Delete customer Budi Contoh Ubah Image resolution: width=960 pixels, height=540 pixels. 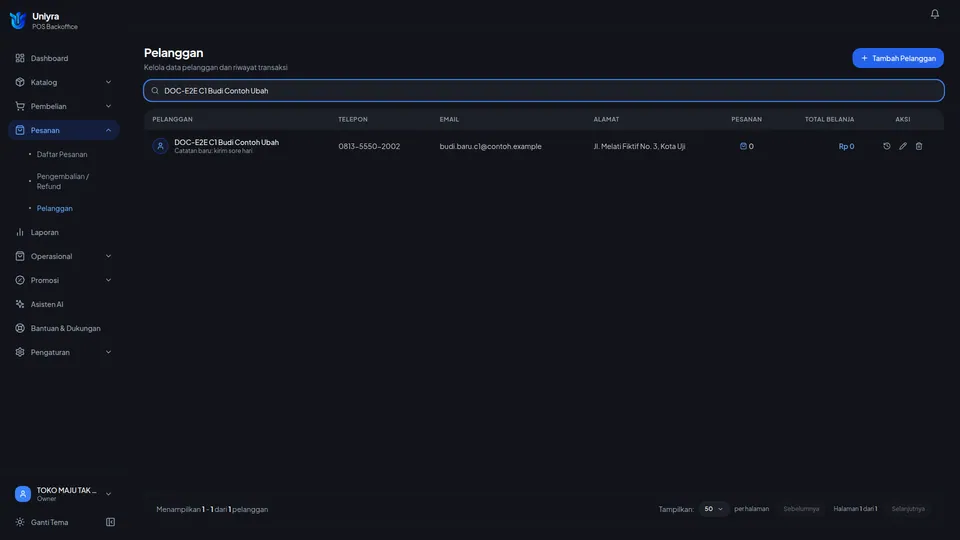pyautogui.click(x=918, y=146)
